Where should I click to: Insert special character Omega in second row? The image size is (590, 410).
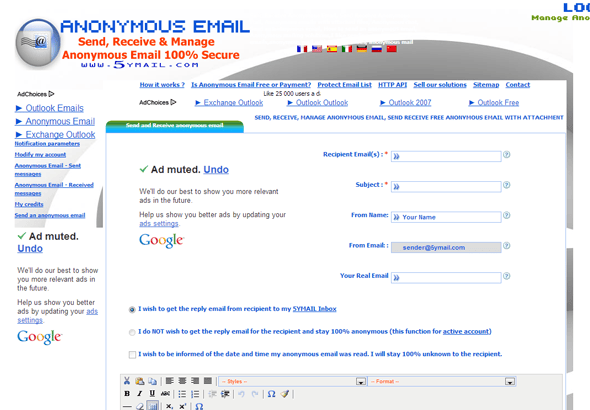[x=271, y=394]
